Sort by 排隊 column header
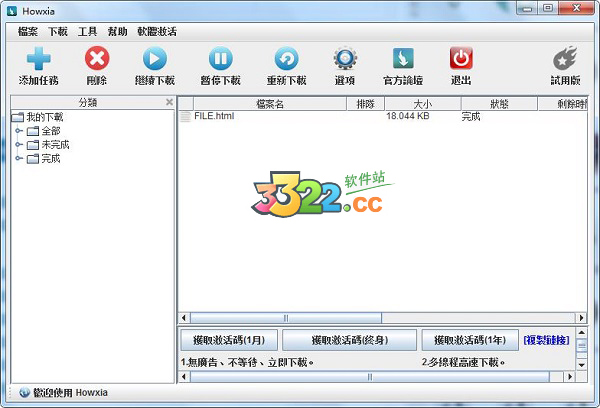600x408 pixels. pos(365,104)
